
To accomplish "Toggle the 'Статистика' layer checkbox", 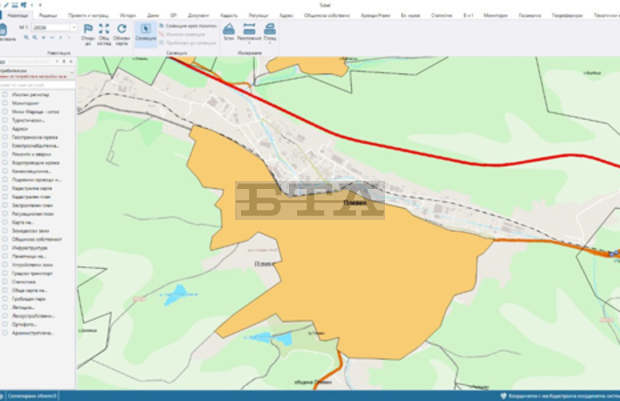I will tap(5, 282).
